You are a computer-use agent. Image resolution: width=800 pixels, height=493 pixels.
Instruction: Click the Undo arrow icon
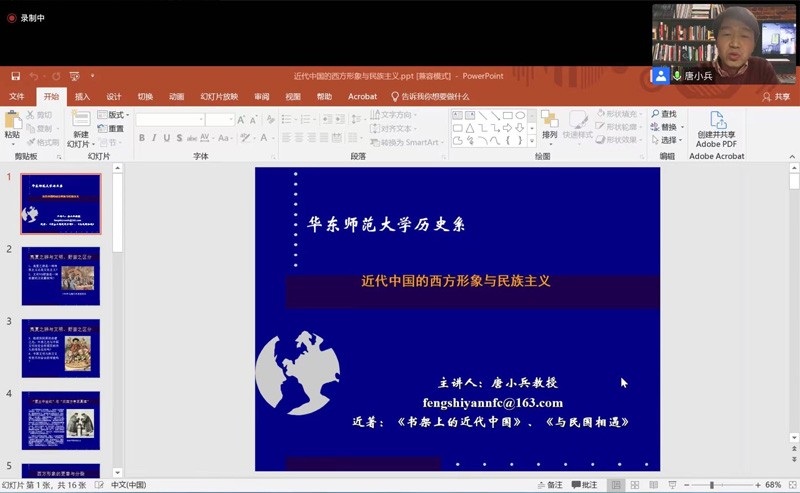(x=34, y=76)
